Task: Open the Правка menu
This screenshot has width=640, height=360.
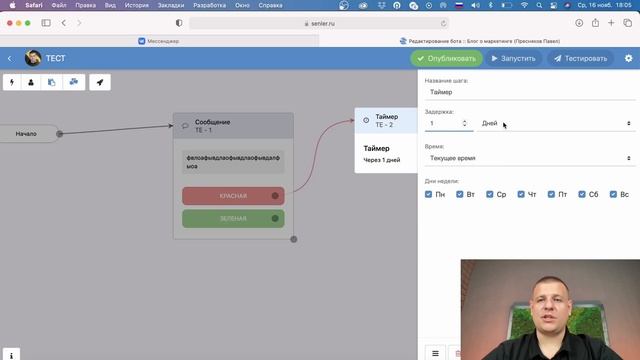Action: pyautogui.click(x=85, y=5)
